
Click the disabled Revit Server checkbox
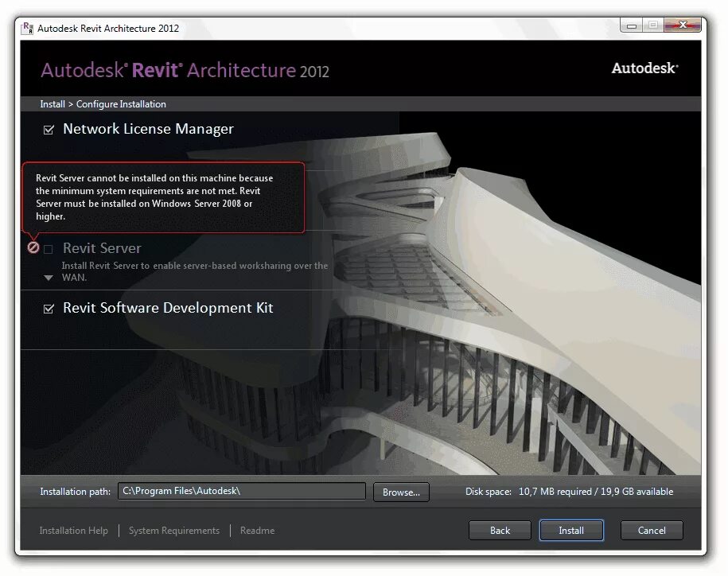click(x=49, y=249)
